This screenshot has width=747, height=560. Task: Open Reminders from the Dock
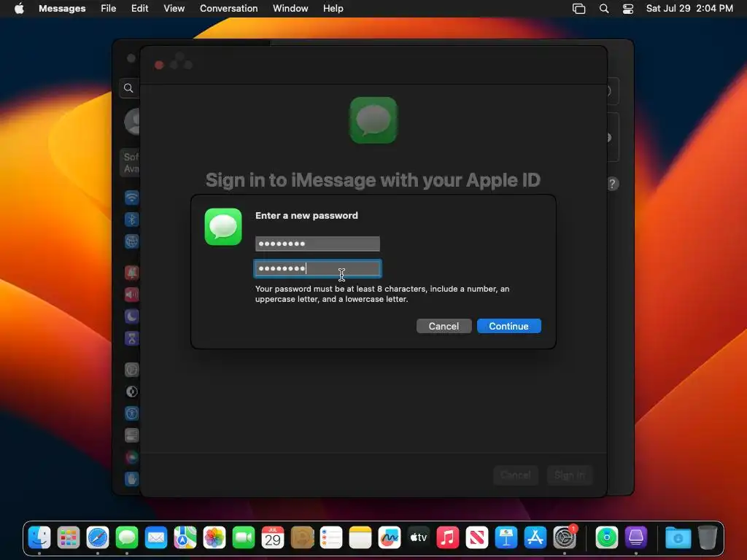coord(331,537)
